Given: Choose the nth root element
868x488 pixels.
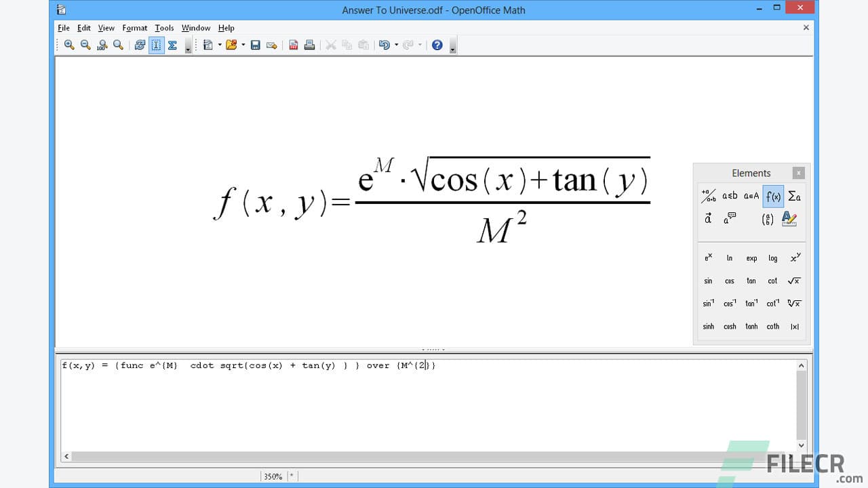Looking at the screenshot, I should click(x=794, y=303).
